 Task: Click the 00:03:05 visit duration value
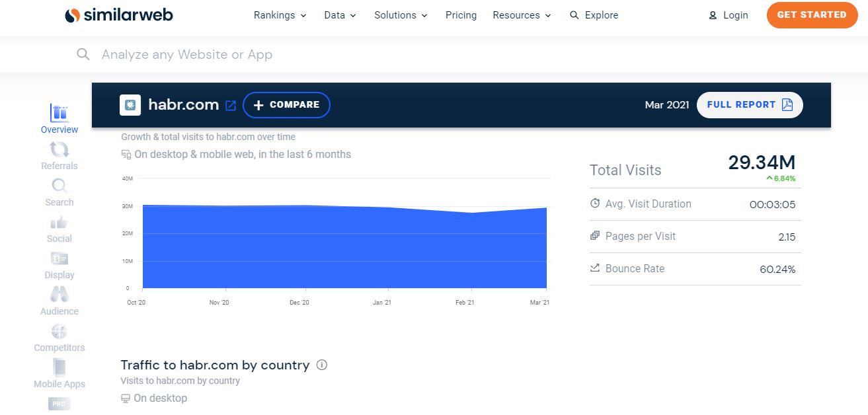[772, 204]
